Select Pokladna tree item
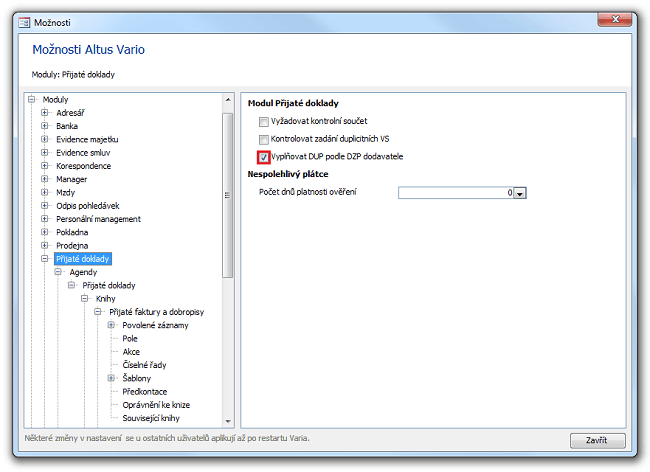 72,232
